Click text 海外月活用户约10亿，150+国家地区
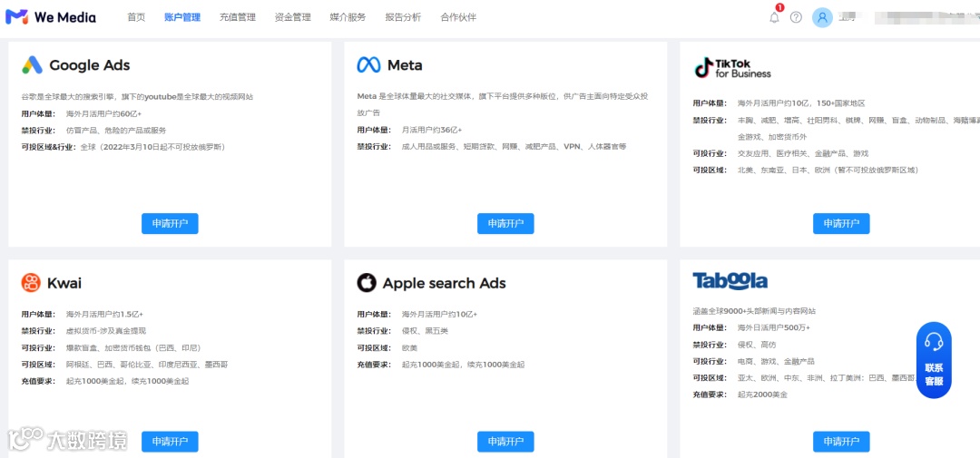 802,103
